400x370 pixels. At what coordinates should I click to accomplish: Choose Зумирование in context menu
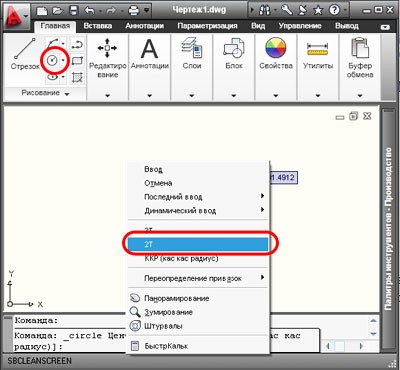(x=198, y=312)
